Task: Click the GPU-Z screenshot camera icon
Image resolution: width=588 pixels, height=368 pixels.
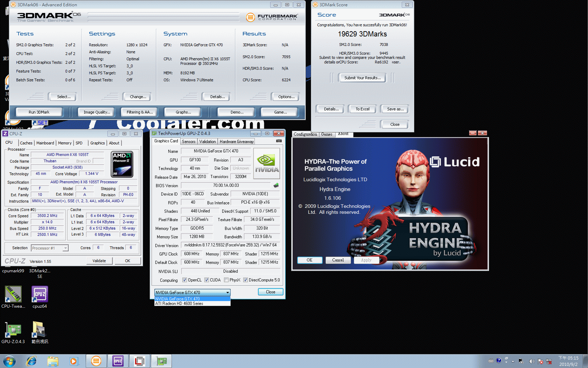Action: point(279,141)
